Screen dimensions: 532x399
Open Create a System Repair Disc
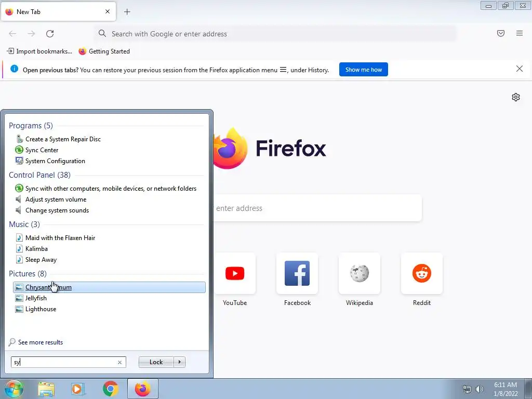pos(109,139)
